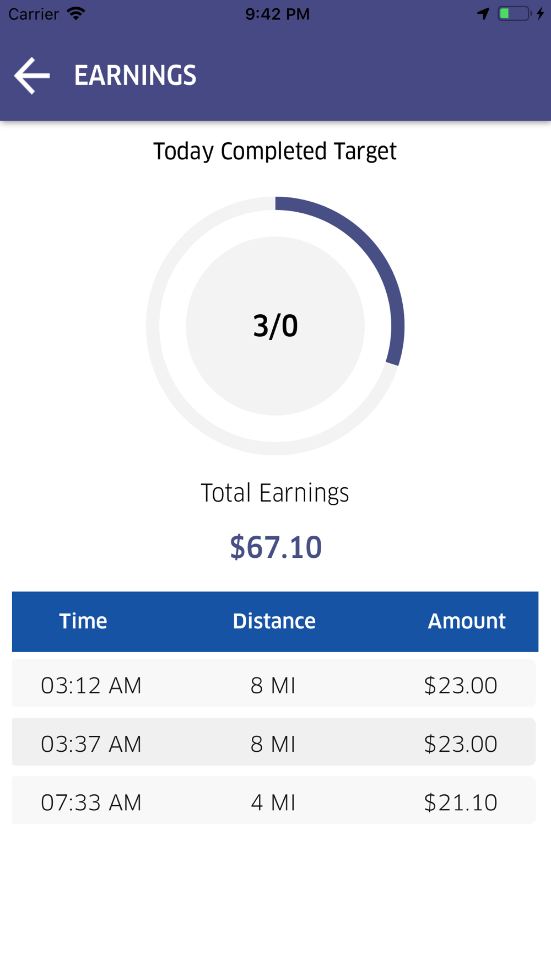Image resolution: width=551 pixels, height=980 pixels.
Task: Click the Amount column header
Action: point(466,621)
